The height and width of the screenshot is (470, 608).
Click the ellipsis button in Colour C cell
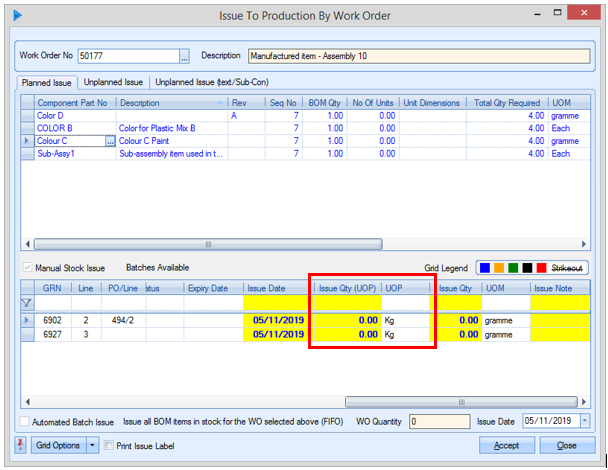point(110,142)
